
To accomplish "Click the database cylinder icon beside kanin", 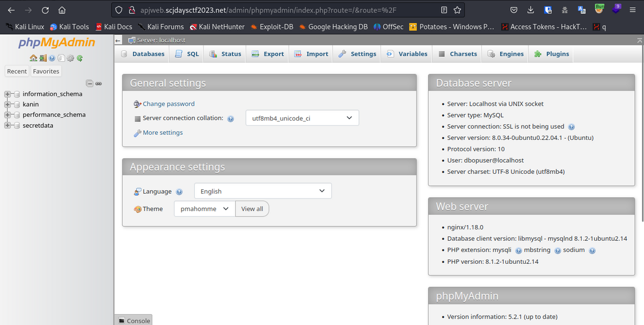I will click(17, 105).
